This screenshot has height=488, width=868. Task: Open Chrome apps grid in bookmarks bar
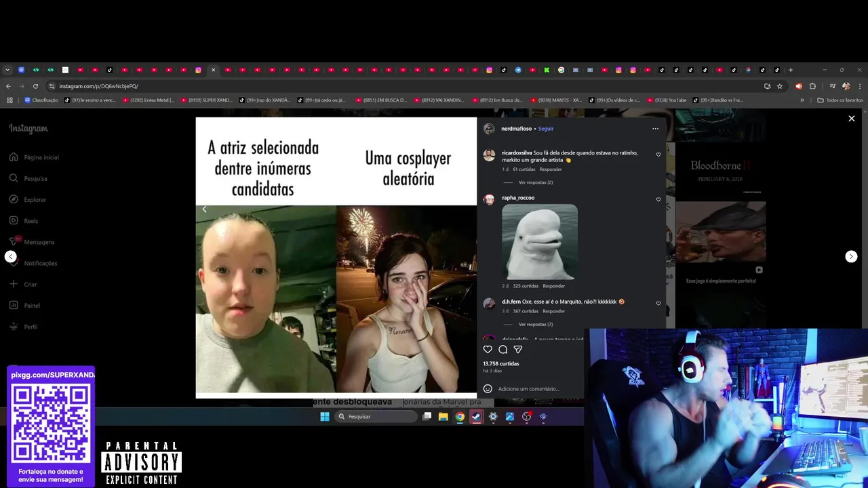(9, 100)
